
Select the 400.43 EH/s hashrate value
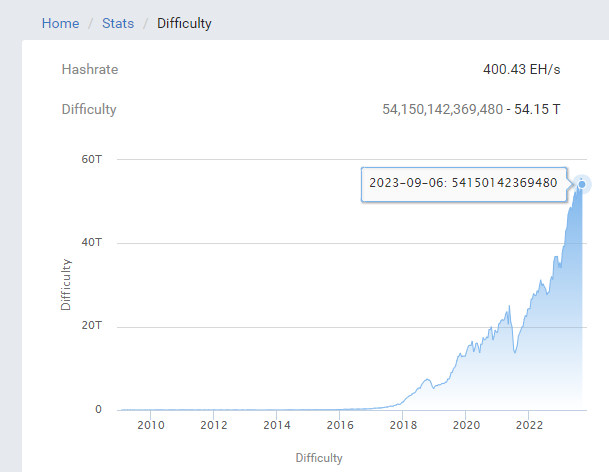tap(521, 70)
